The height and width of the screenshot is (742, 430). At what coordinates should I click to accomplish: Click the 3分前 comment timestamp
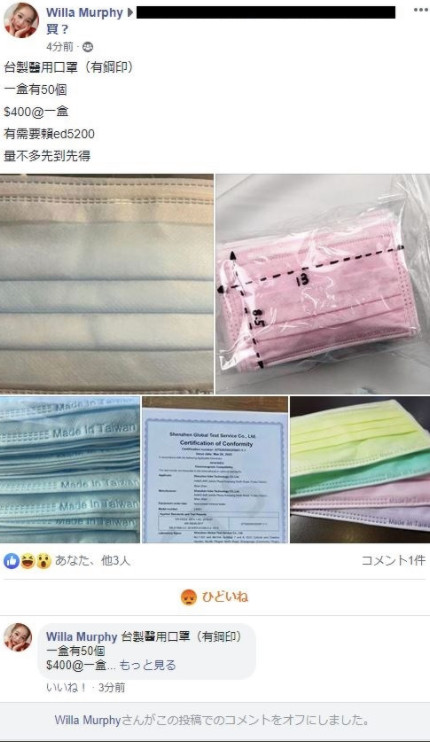(x=112, y=687)
